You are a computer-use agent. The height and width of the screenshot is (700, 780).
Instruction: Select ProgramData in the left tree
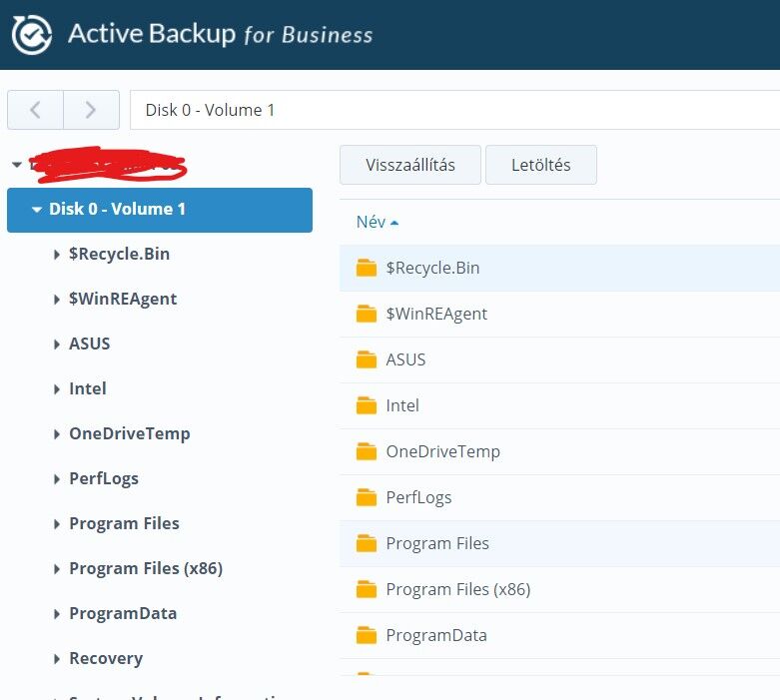(x=123, y=613)
